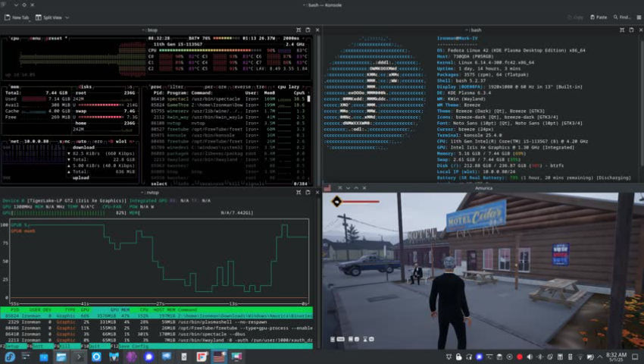Click the detach-view icon on the bash pane header
The width and height of the screenshot is (644, 364).
click(x=631, y=30)
